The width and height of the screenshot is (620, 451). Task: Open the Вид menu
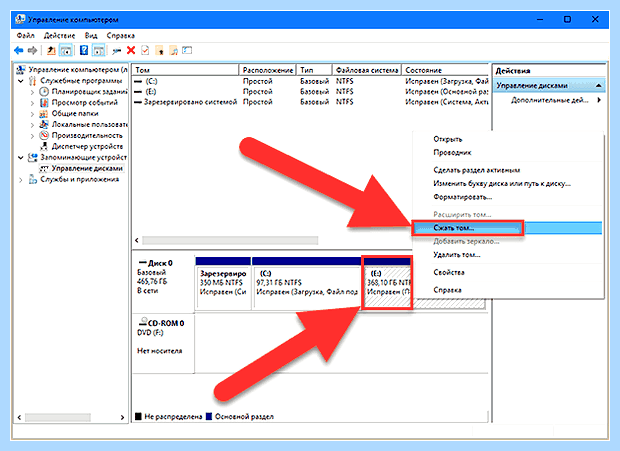[91, 36]
